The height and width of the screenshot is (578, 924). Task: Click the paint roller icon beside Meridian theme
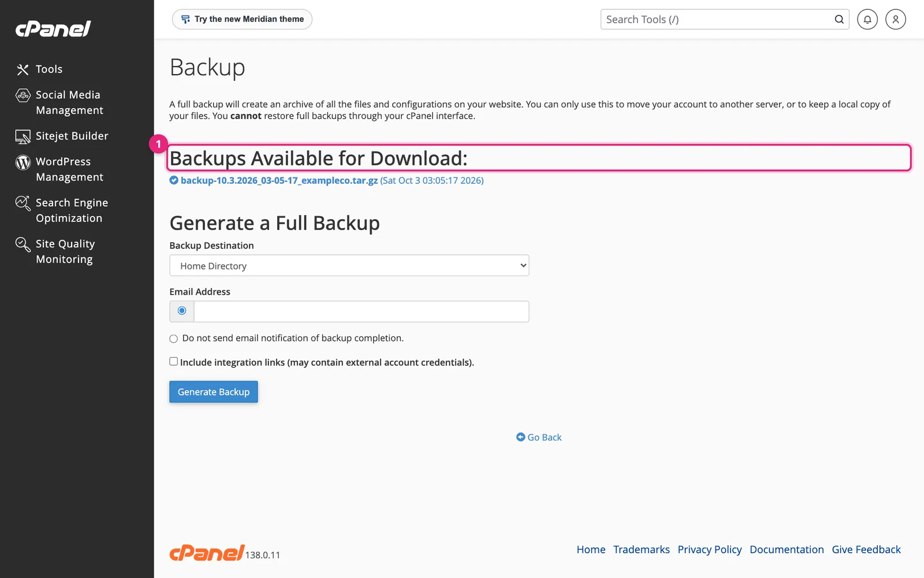point(185,19)
